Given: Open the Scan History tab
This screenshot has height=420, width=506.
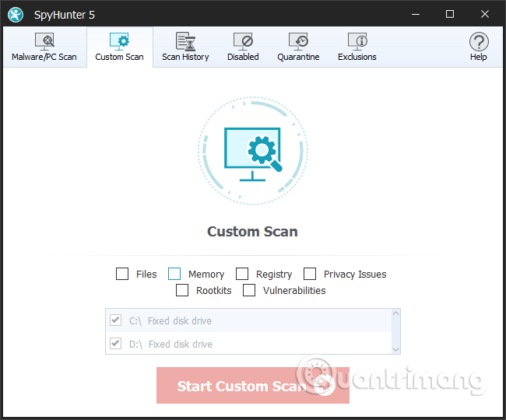Looking at the screenshot, I should pos(185,47).
